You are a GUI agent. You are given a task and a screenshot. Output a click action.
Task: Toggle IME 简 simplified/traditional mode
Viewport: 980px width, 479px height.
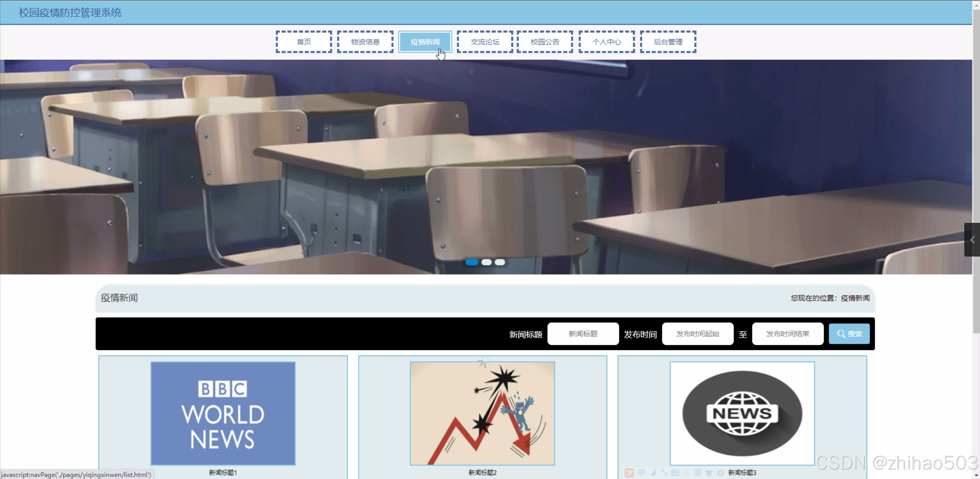pyautogui.click(x=697, y=473)
